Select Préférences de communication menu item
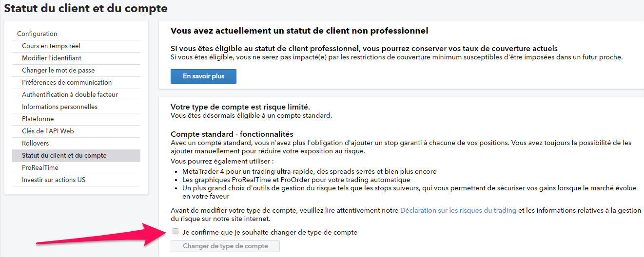The width and height of the screenshot is (644, 257). tap(67, 82)
